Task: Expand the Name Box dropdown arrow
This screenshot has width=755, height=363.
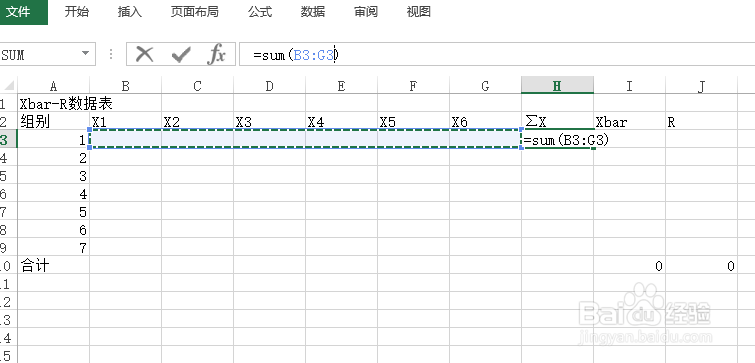Action: pyautogui.click(x=86, y=53)
